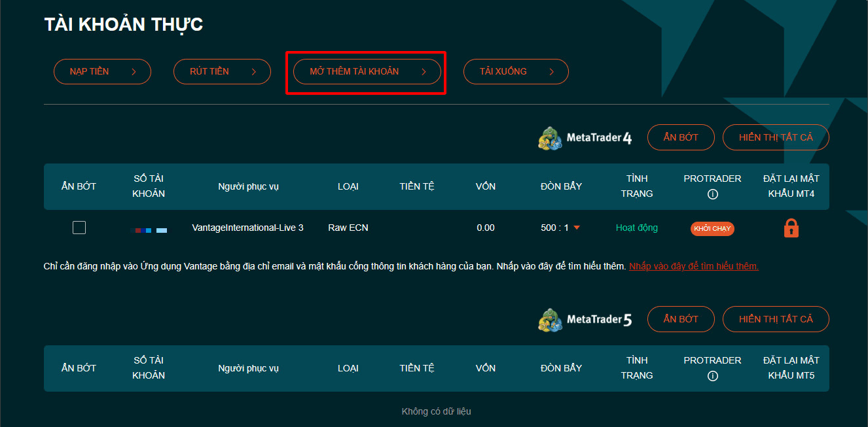The height and width of the screenshot is (427, 868).
Task: Click the MetaTrader 4 logo
Action: point(585,138)
